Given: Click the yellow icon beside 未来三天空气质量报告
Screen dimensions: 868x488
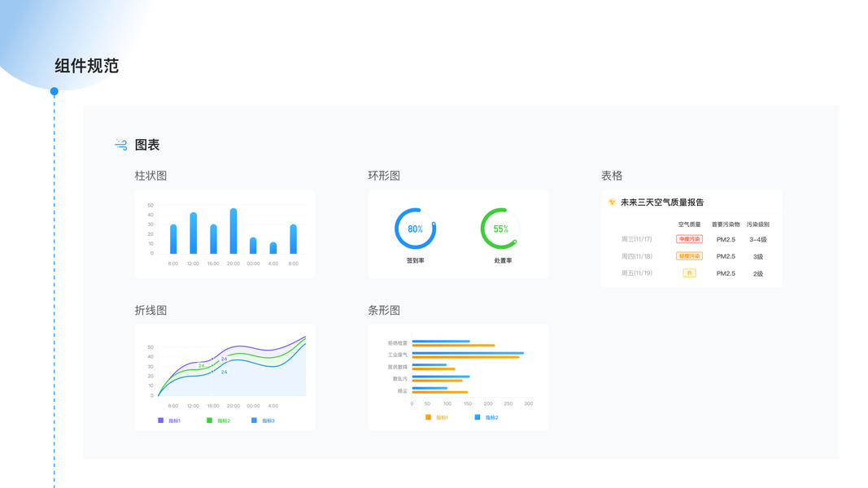Looking at the screenshot, I should [612, 202].
